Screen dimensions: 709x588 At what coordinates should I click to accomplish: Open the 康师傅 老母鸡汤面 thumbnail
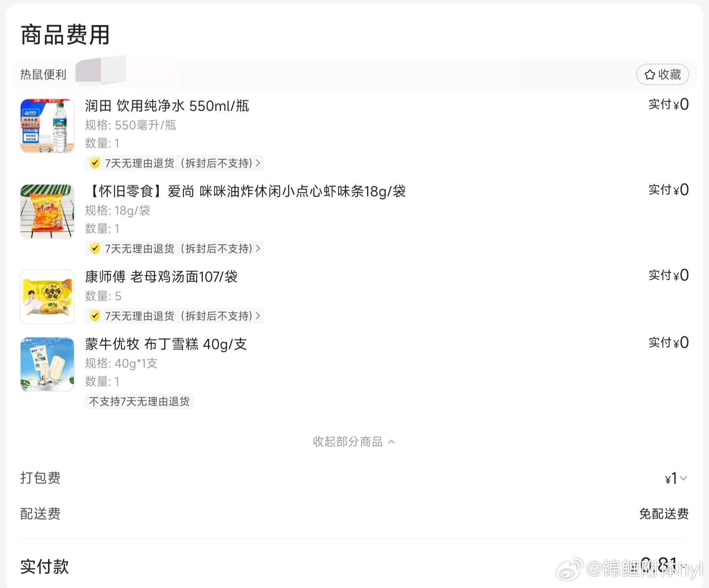[x=47, y=297]
